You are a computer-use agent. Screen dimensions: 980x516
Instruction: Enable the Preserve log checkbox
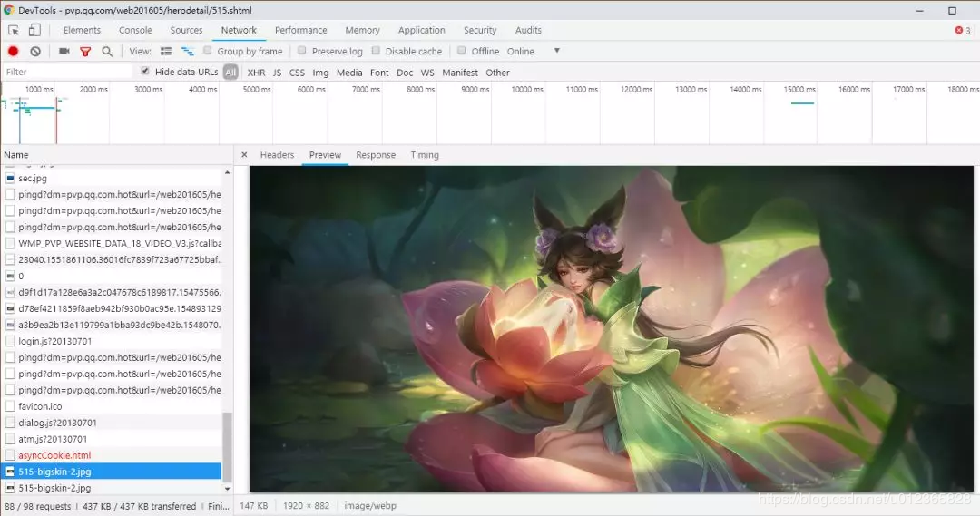[x=302, y=51]
